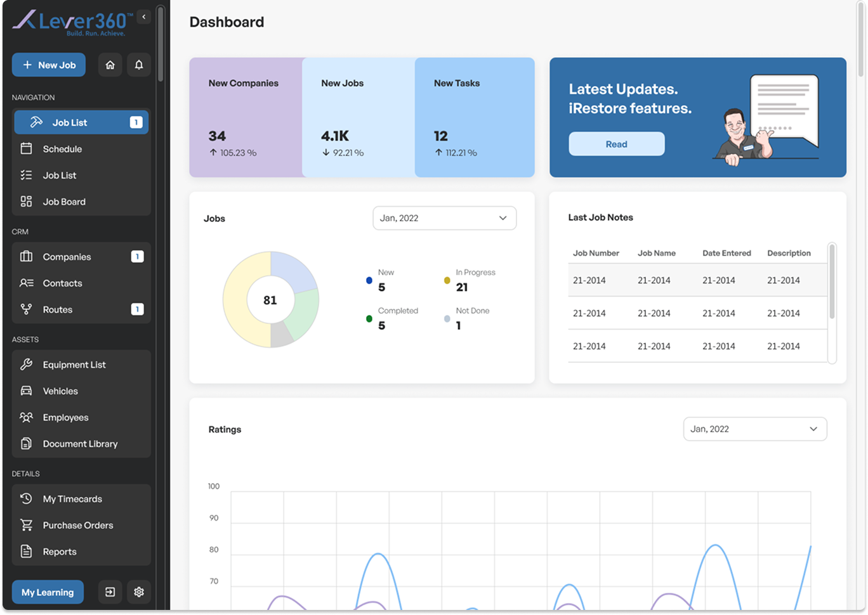Click the log out icon near My Learning
This screenshot has width=868, height=615.
coord(110,592)
